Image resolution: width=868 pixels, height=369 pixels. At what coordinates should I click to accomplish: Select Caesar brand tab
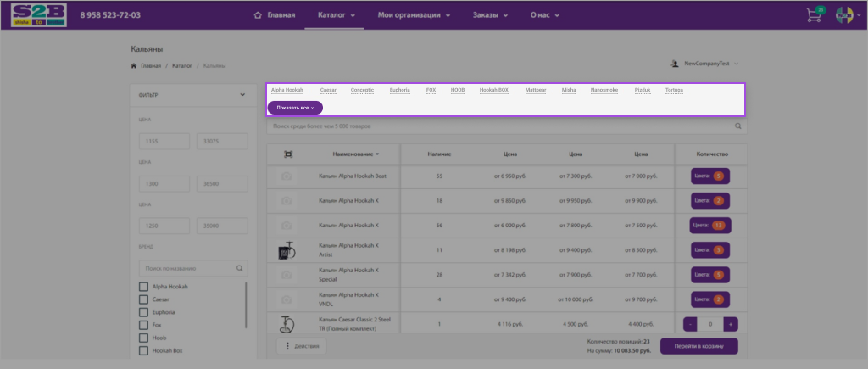(x=328, y=90)
